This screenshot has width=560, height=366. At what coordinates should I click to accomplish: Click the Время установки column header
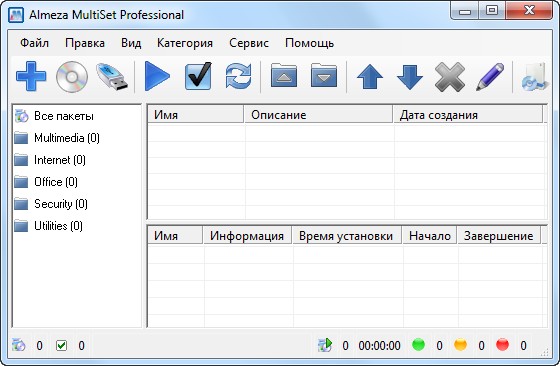[x=347, y=236]
